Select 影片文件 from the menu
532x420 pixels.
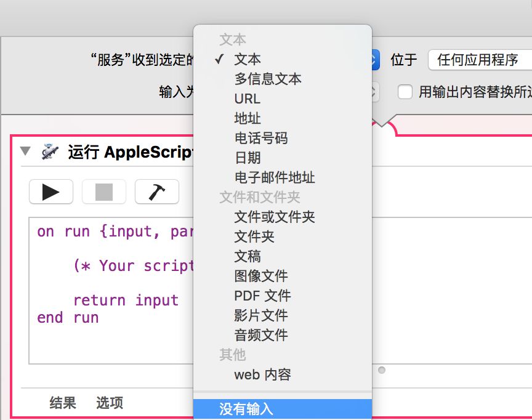point(282,315)
